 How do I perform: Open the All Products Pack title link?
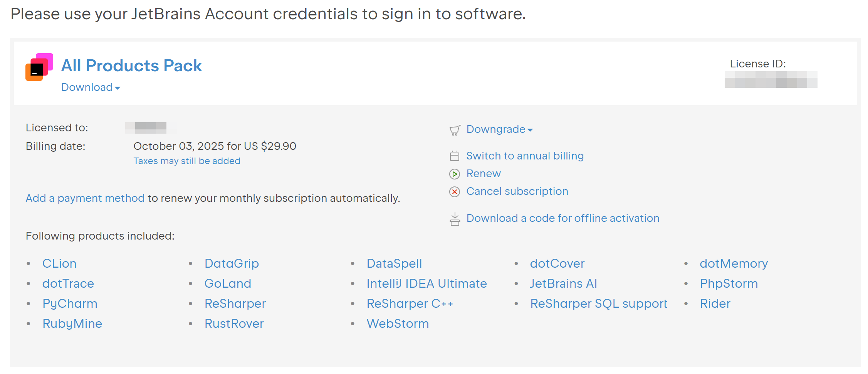click(131, 65)
